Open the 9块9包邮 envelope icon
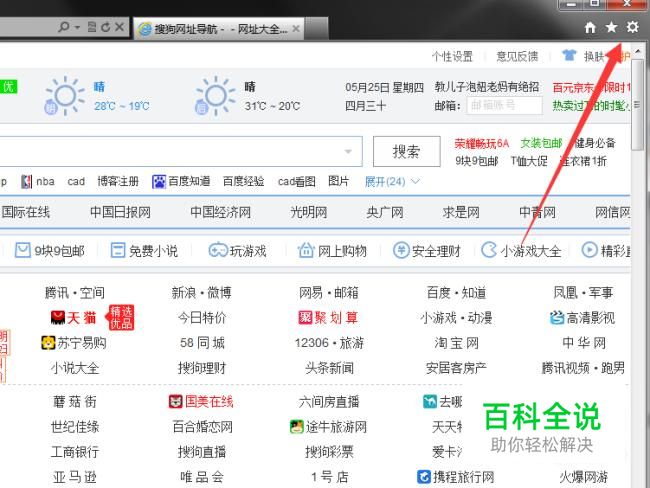 coord(22,250)
